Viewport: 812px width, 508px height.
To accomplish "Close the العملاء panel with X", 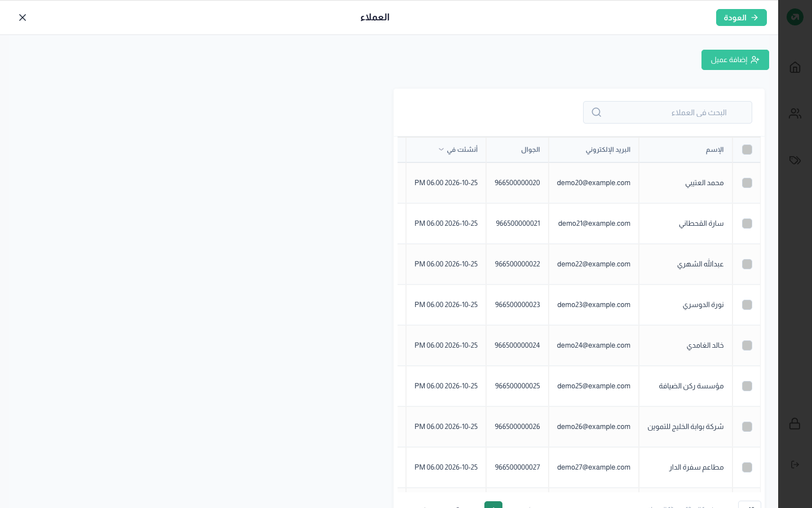I will click(x=23, y=17).
